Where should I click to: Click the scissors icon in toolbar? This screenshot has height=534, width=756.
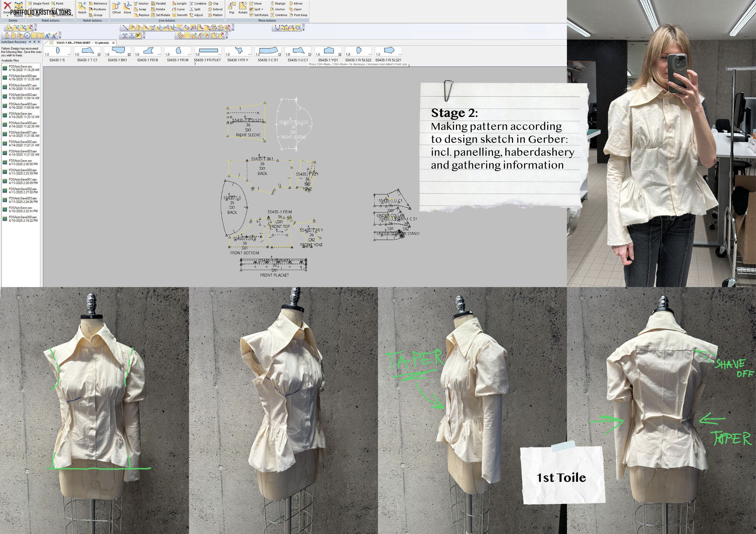[139, 36]
